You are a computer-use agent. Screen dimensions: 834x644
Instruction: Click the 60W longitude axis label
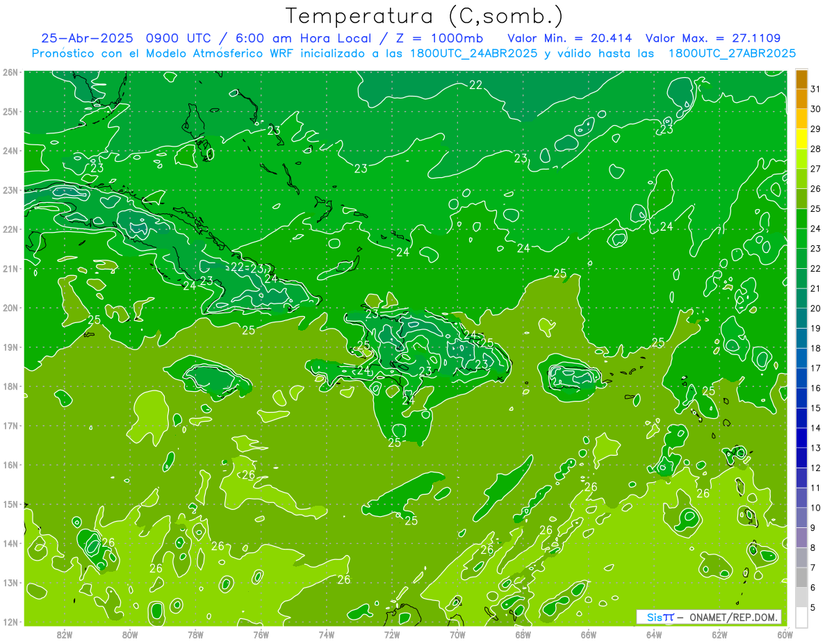pos(785,634)
